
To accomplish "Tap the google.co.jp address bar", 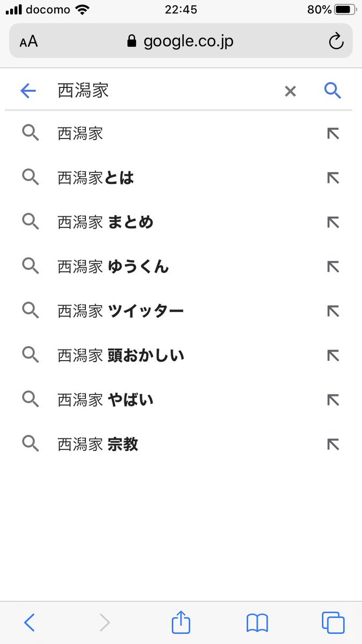I will [x=181, y=41].
